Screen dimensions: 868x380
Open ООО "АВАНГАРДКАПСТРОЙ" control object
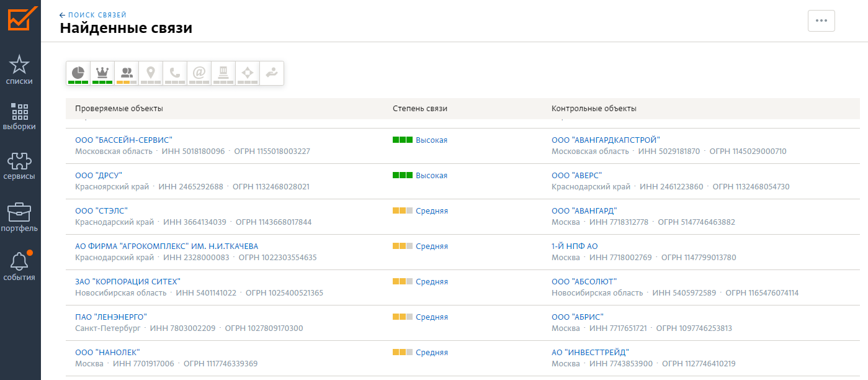point(606,140)
